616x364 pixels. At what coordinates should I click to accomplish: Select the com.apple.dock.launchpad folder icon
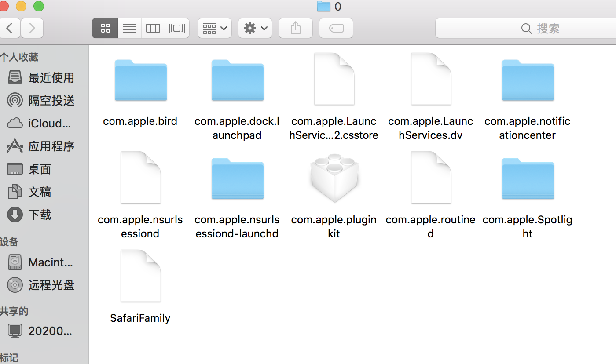point(237,80)
